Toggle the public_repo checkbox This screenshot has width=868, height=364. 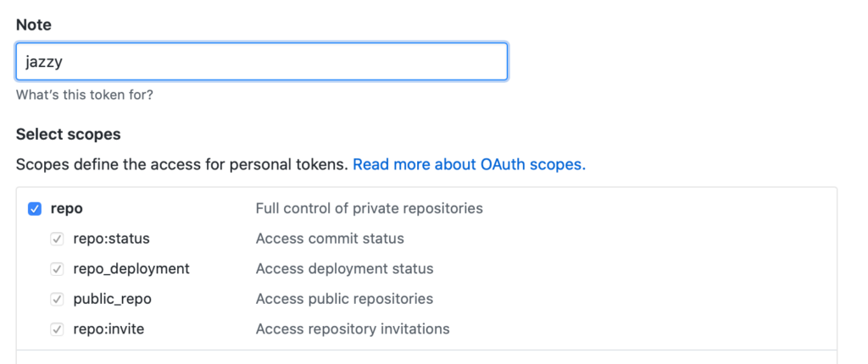pyautogui.click(x=57, y=300)
